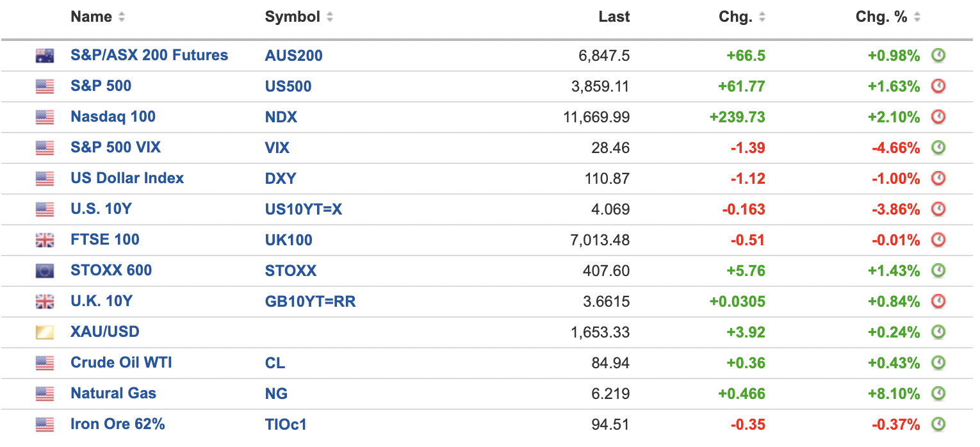The width and height of the screenshot is (980, 447).
Task: Sort table by Name column arrows
Action: pos(122,18)
